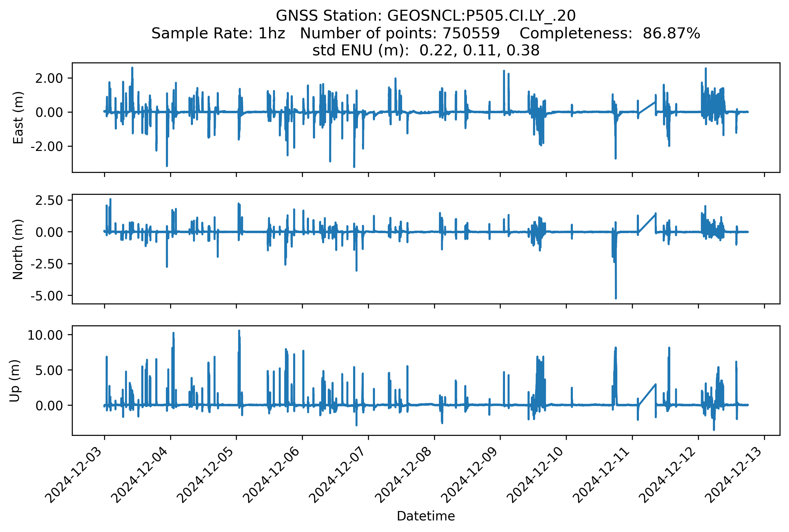The height and width of the screenshot is (532, 789).
Task: Click the GNSS Station title text
Action: click(x=426, y=16)
